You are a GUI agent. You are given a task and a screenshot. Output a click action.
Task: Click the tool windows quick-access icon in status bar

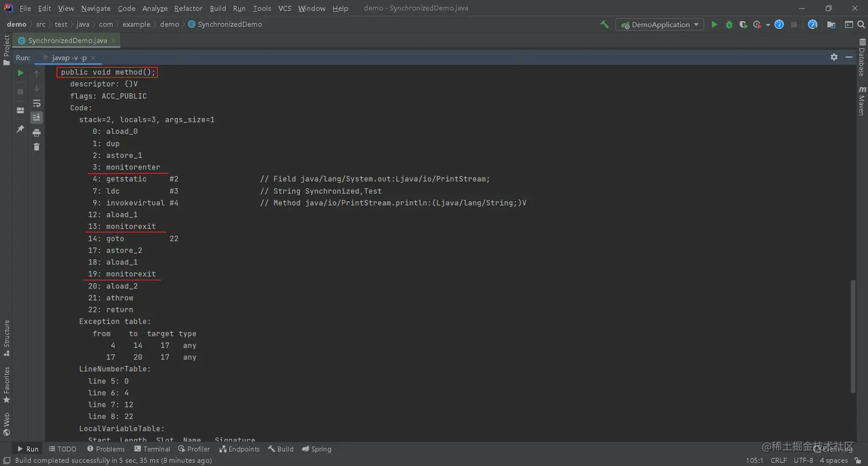click(x=6, y=460)
